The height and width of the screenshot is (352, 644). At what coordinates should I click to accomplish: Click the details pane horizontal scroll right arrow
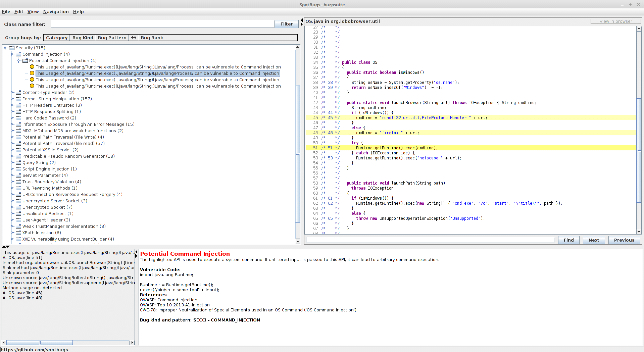(132, 343)
